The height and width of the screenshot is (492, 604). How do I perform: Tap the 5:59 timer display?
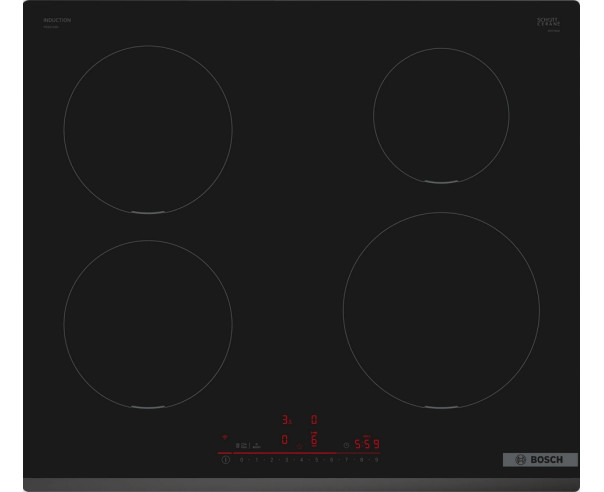click(x=367, y=444)
